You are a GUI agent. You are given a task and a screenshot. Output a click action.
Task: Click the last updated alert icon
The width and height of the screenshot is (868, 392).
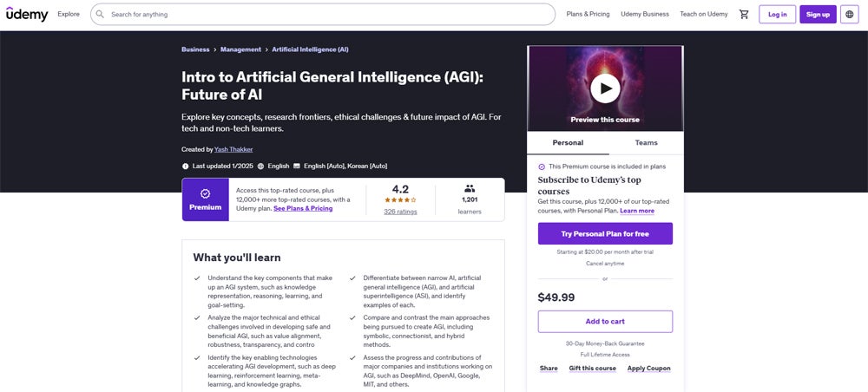pos(186,166)
